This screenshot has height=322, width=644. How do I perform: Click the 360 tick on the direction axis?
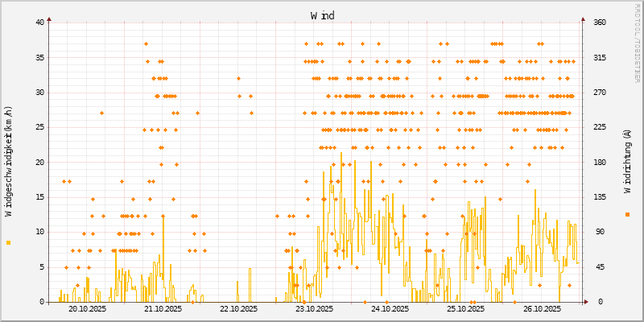[600, 23]
